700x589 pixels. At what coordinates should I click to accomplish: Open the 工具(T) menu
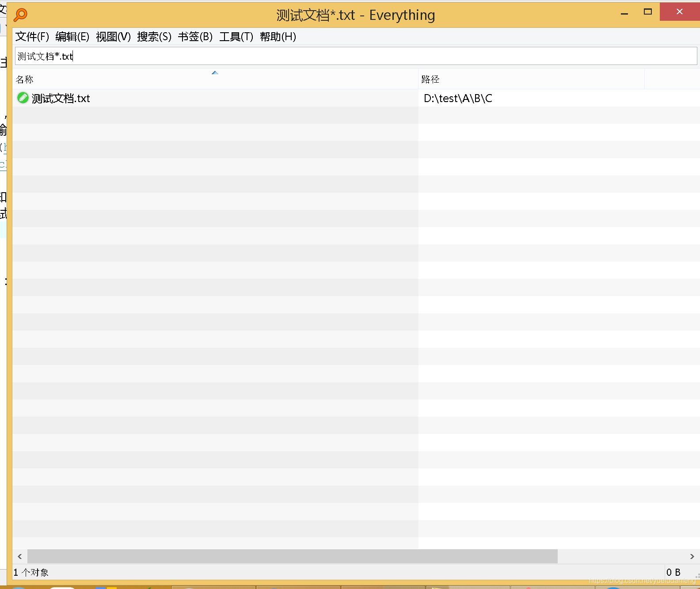click(236, 37)
